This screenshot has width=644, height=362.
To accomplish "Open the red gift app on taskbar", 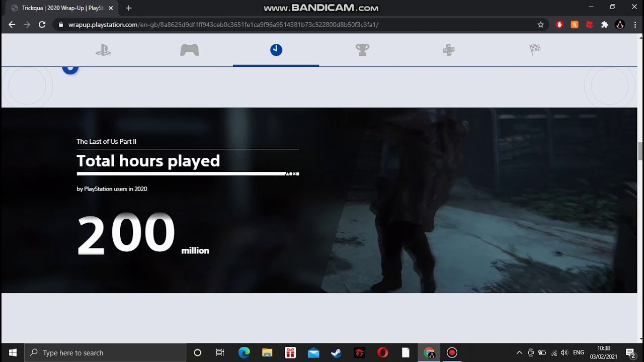I will coord(290,352).
